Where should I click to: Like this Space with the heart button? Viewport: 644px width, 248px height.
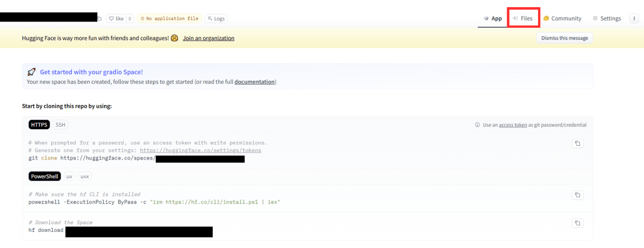click(x=116, y=18)
